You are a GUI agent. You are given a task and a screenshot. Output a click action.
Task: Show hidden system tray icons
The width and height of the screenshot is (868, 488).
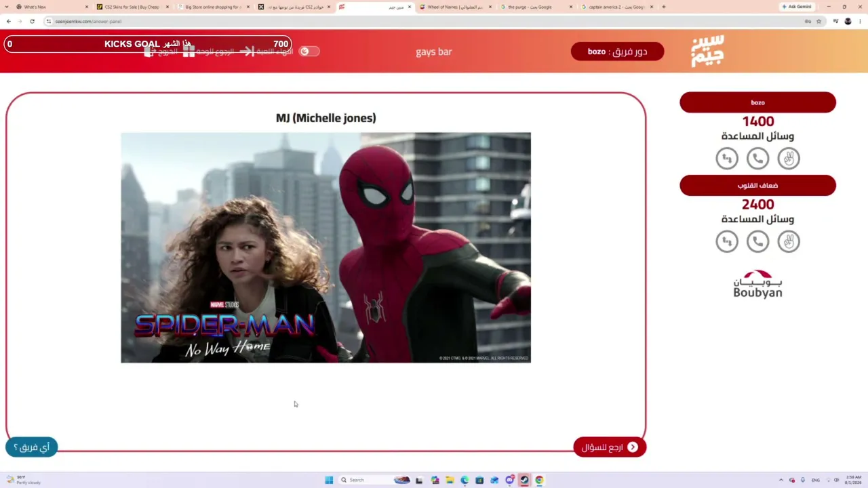781,480
